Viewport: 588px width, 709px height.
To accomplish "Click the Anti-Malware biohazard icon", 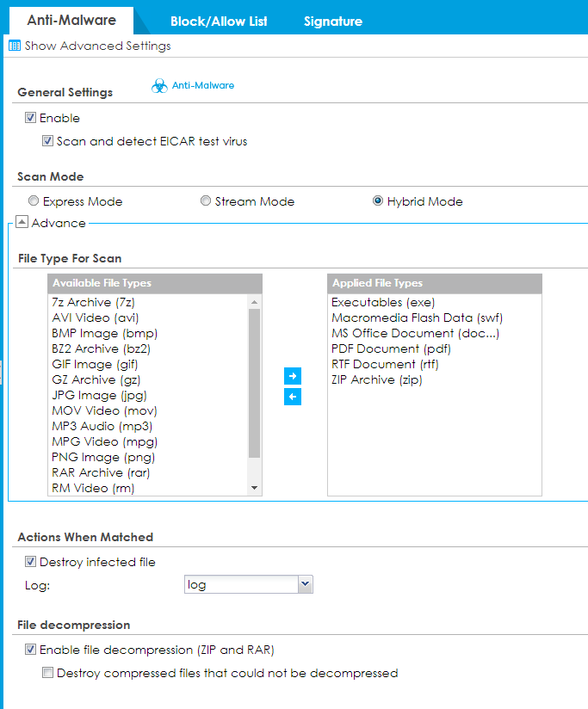I will pos(159,86).
